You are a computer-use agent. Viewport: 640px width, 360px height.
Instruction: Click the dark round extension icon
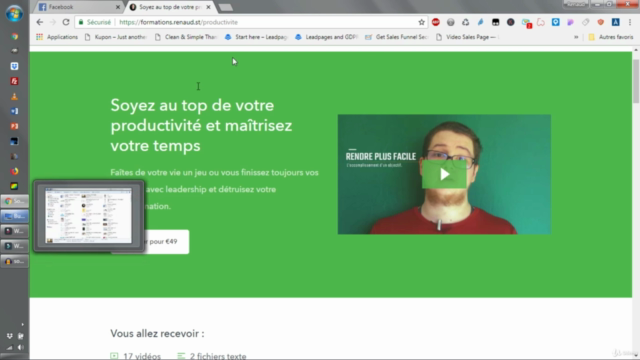point(511,22)
